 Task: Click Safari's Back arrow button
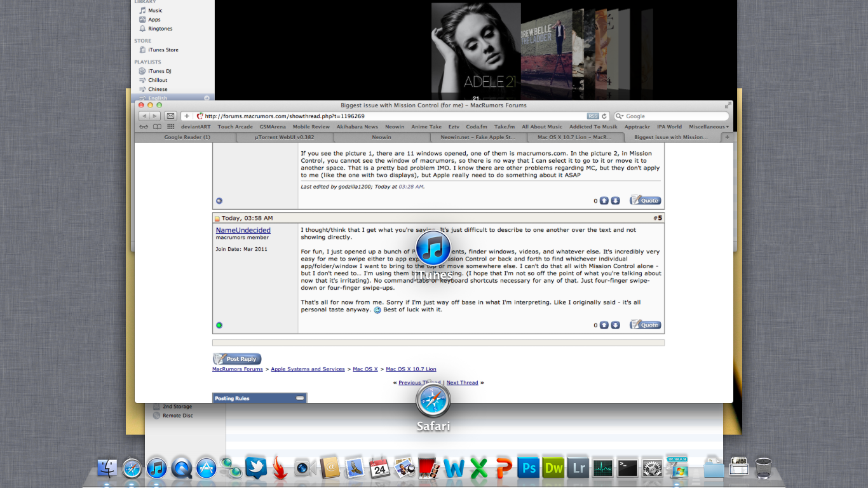(x=144, y=116)
